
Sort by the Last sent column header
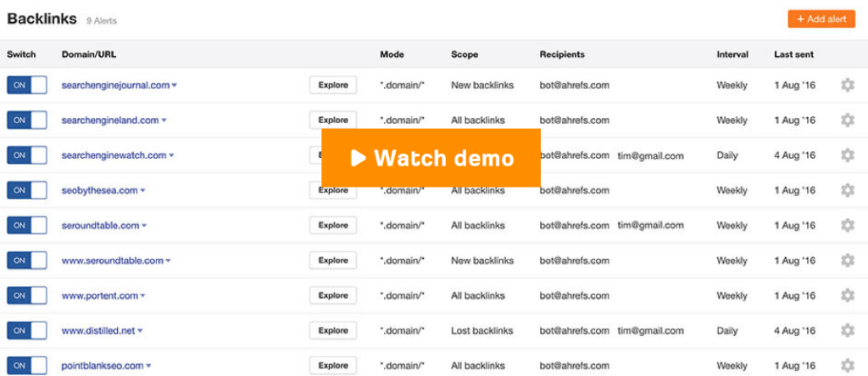(x=793, y=54)
